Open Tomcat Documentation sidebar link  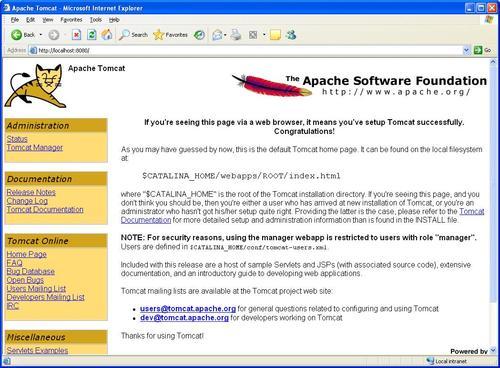45,210
